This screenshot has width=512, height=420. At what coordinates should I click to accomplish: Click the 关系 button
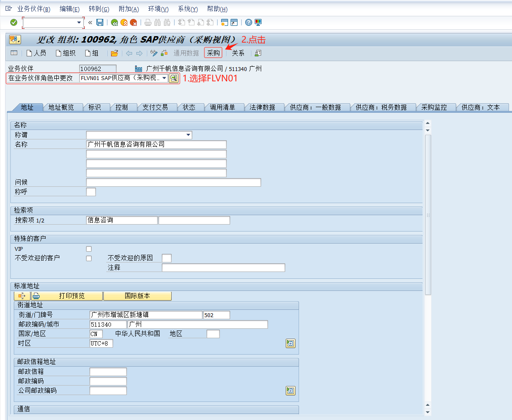point(238,53)
